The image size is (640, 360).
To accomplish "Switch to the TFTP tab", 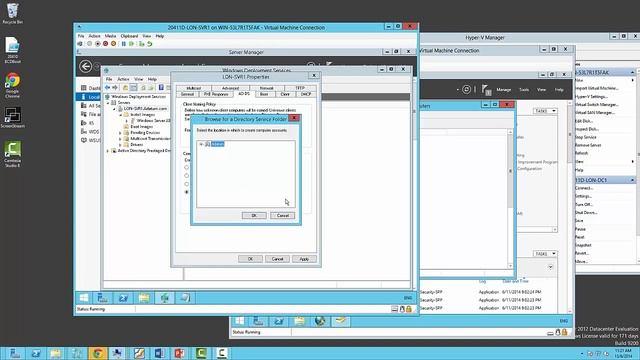I will coord(300,88).
